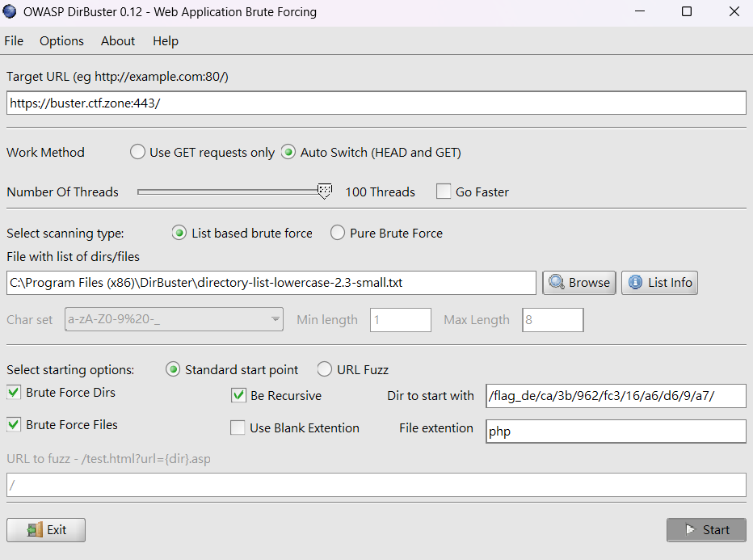Click the Target URL input field
753x560 pixels.
pos(376,103)
